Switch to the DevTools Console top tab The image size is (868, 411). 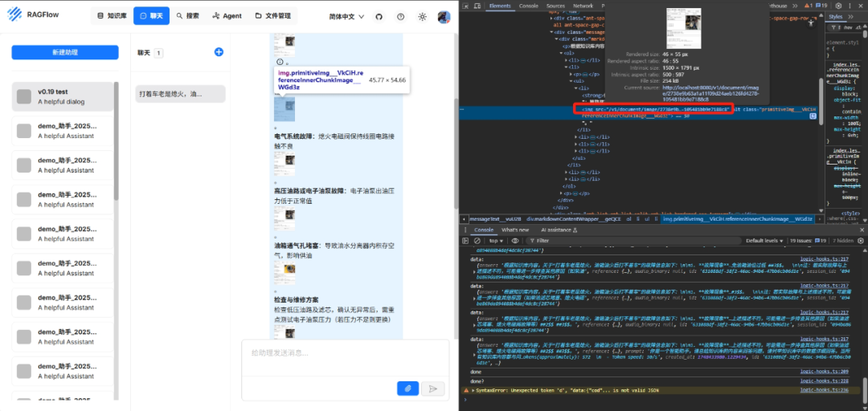click(529, 6)
